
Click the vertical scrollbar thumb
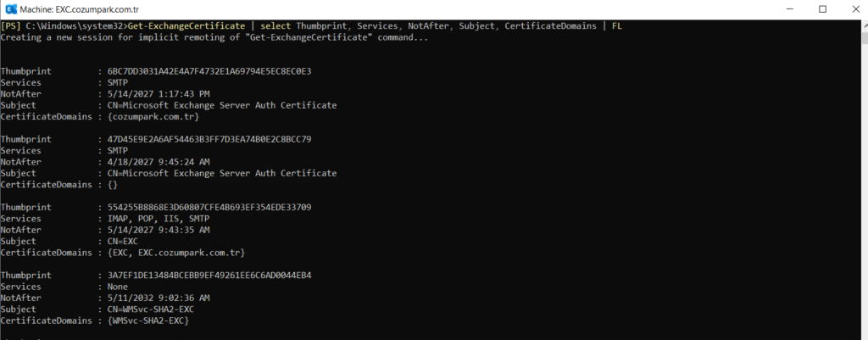click(x=864, y=37)
